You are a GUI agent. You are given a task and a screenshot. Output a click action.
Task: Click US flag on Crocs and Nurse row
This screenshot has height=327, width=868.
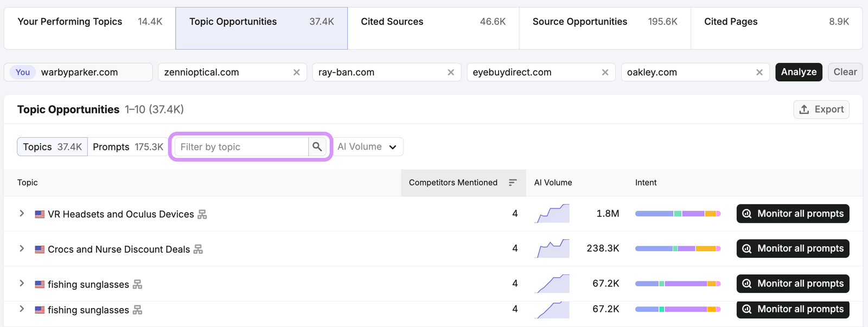[40, 249]
